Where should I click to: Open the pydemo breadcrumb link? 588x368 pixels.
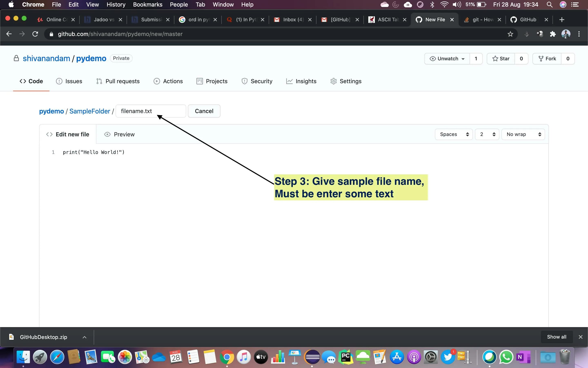pos(51,111)
